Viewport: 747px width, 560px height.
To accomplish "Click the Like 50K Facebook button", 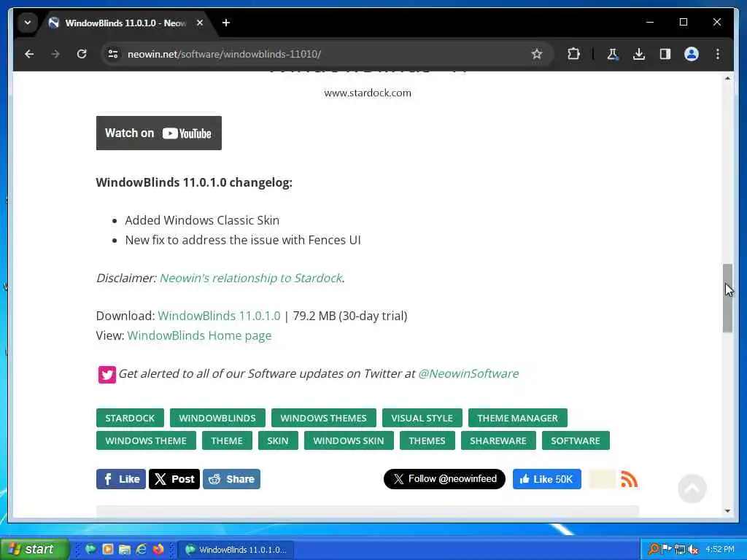I will 547,479.
